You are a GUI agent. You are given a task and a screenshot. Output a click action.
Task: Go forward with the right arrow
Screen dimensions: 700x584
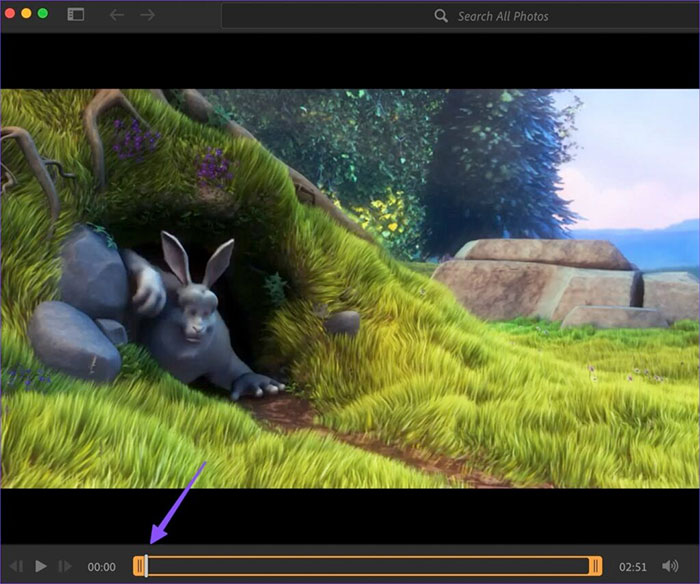[148, 15]
